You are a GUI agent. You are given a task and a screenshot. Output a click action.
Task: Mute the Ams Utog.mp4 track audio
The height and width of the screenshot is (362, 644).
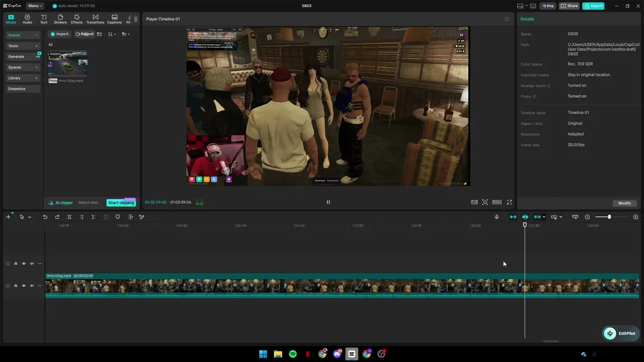tap(32, 286)
